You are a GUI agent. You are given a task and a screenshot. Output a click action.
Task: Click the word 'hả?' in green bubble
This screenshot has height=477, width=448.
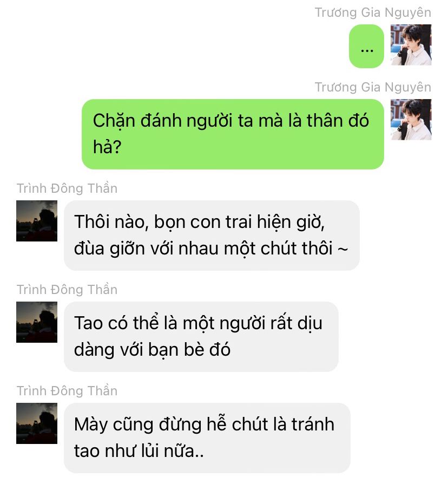(x=107, y=147)
